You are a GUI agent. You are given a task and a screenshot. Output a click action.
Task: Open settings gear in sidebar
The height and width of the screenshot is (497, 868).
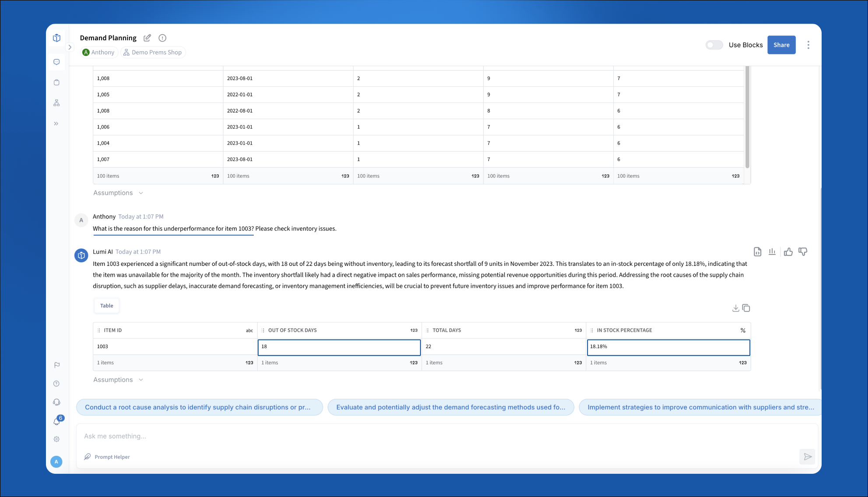pyautogui.click(x=56, y=439)
